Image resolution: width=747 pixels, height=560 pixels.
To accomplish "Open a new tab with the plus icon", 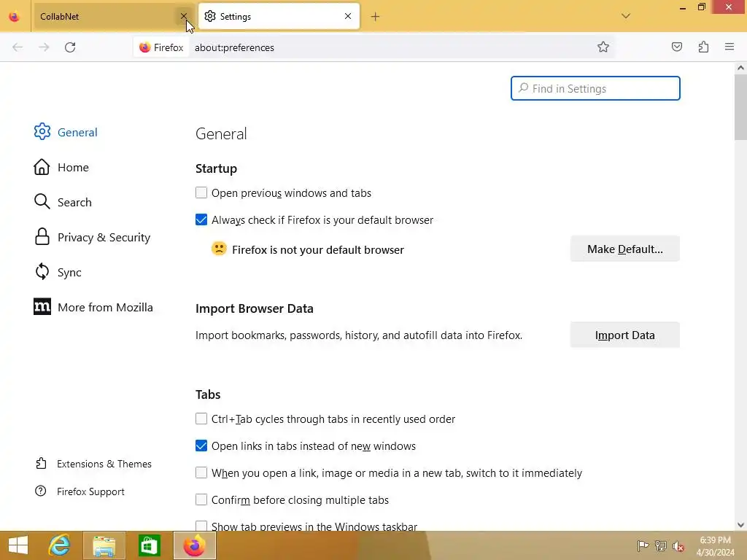I will 376,17.
